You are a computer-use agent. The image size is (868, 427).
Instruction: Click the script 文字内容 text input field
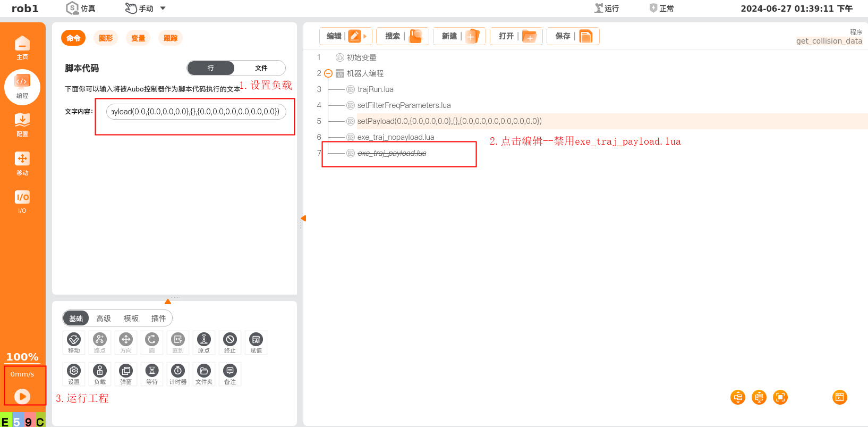tap(196, 112)
